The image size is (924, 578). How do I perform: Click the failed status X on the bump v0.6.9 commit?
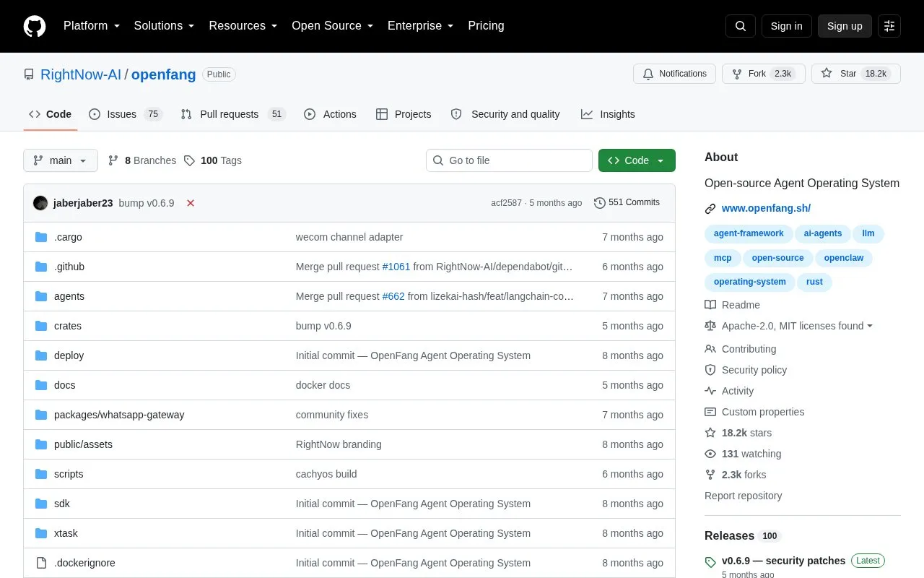(191, 203)
